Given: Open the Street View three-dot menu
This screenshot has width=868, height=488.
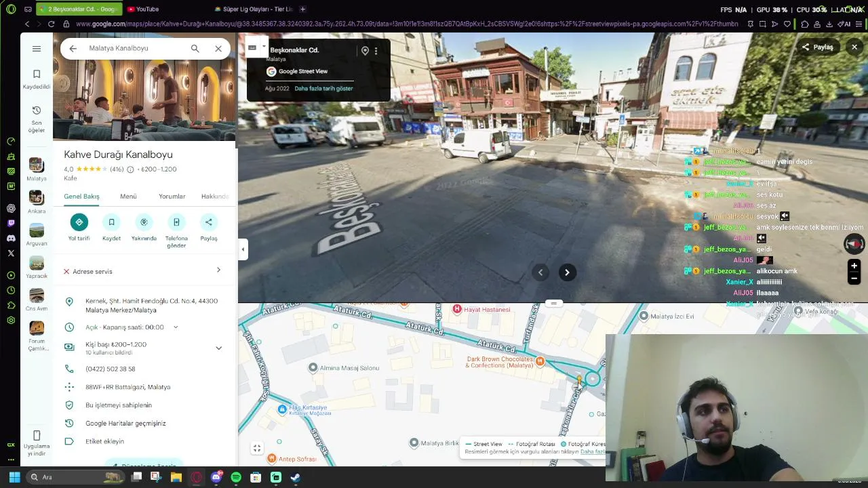Looking at the screenshot, I should (376, 51).
